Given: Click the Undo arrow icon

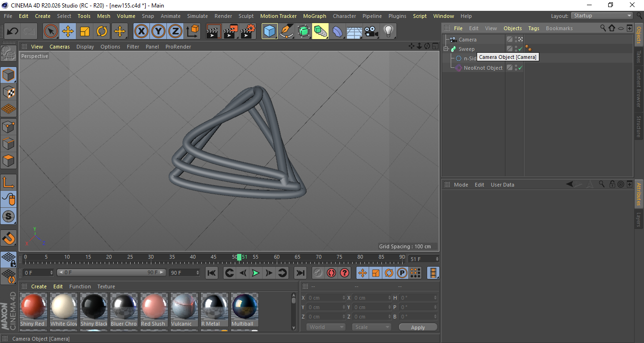Looking at the screenshot, I should pos(13,32).
